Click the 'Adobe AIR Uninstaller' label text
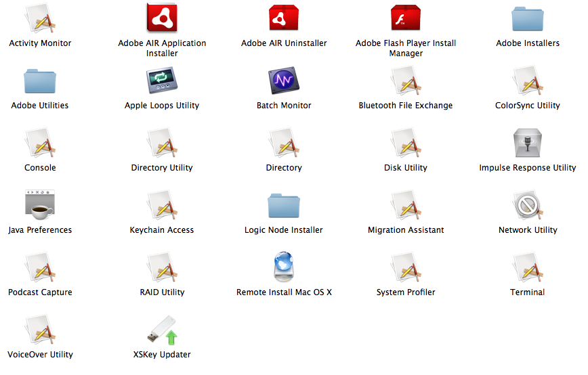The width and height of the screenshot is (588, 375). click(284, 43)
